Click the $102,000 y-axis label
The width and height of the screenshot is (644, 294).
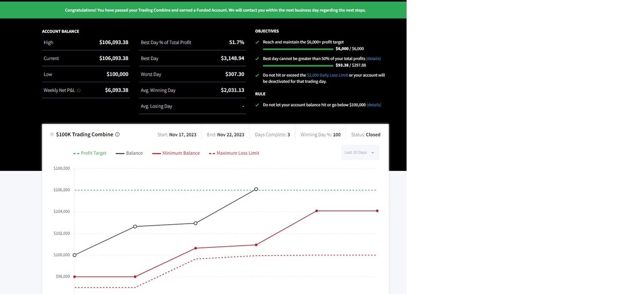62,233
